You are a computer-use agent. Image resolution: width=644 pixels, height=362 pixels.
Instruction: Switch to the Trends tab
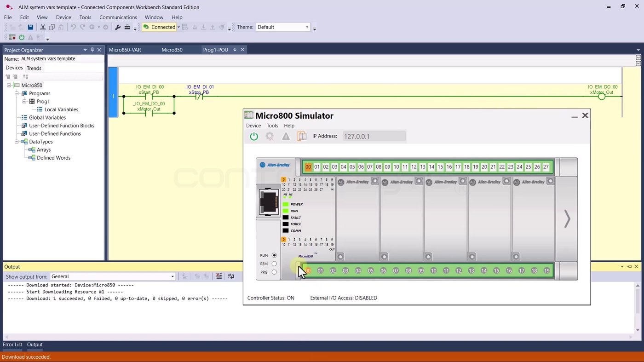(34, 68)
